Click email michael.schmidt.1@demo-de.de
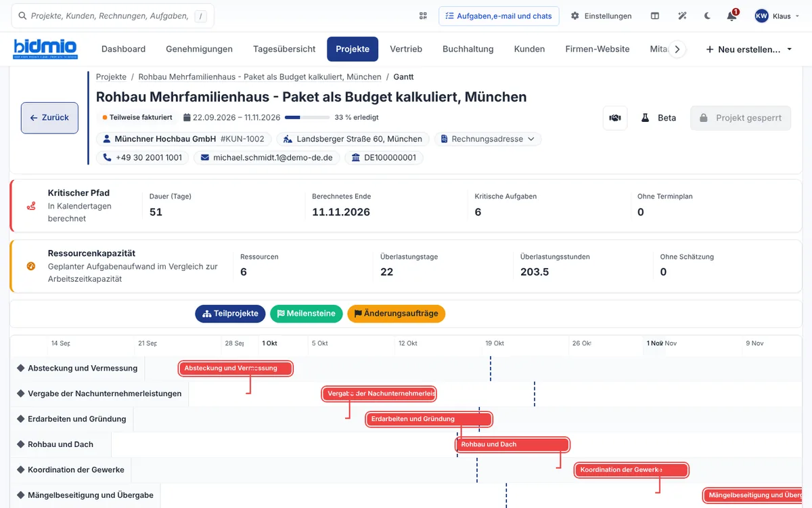 [x=267, y=158]
